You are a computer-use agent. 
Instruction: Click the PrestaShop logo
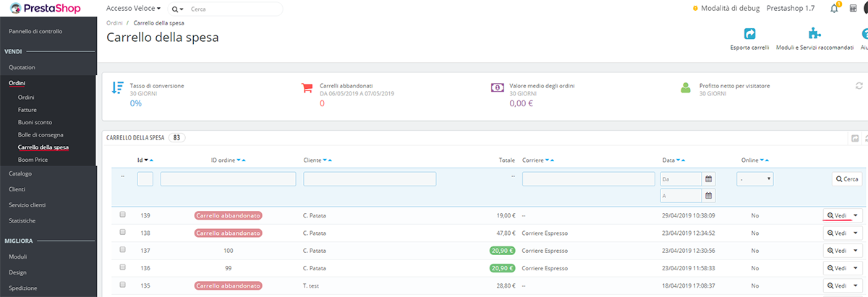(x=46, y=9)
